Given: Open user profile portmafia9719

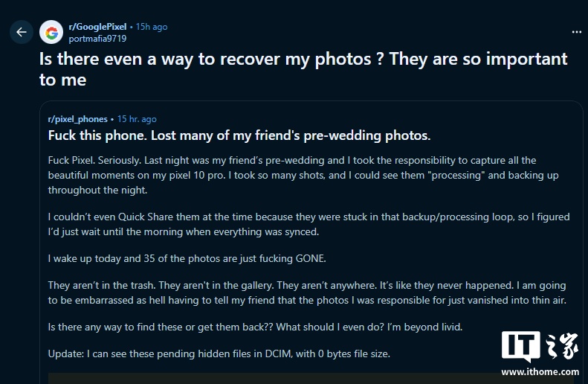Looking at the screenshot, I should [x=97, y=39].
